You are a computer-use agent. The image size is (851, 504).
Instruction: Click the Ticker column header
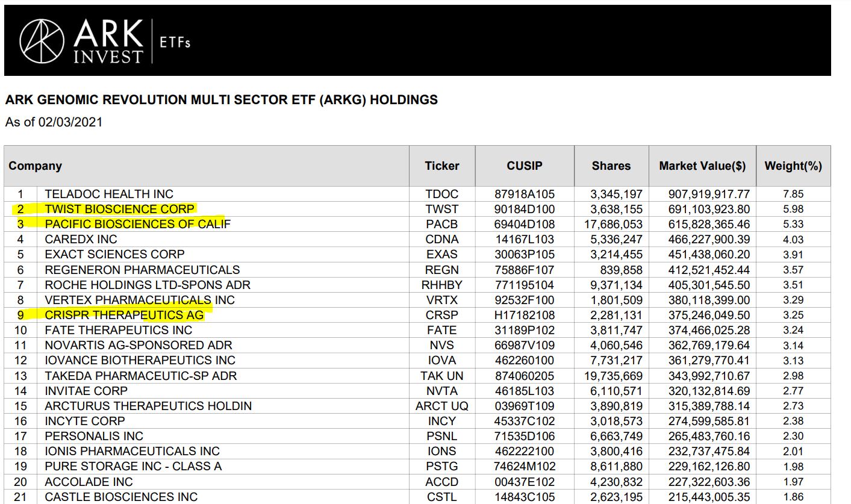tap(442, 166)
